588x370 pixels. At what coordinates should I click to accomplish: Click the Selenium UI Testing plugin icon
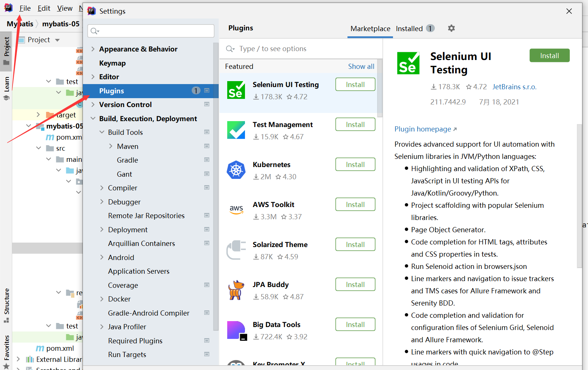click(x=236, y=90)
